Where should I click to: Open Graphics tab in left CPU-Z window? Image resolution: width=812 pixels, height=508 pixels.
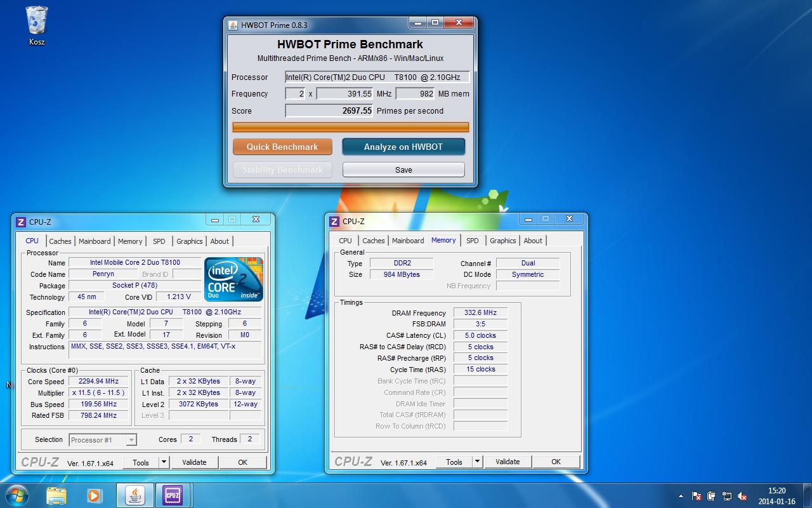point(190,241)
